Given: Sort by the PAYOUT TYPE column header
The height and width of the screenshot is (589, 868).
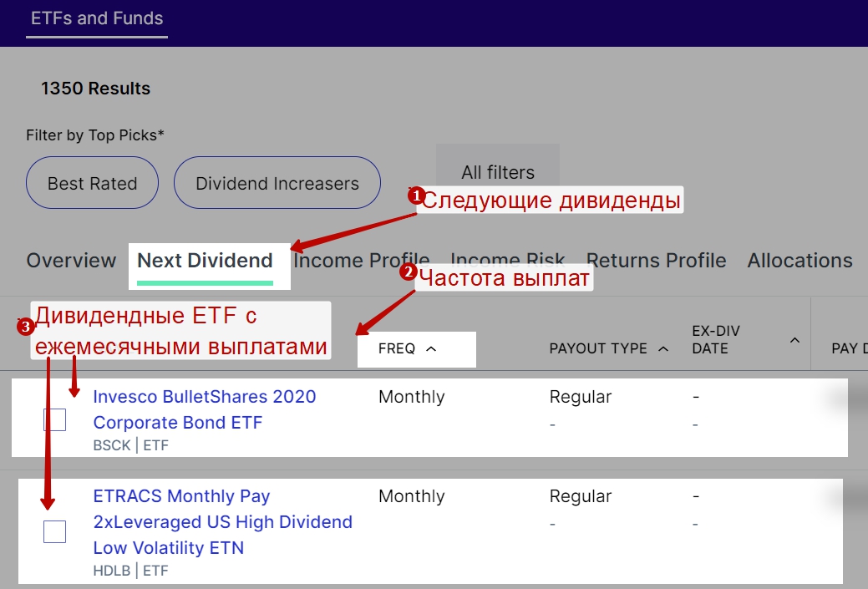Looking at the screenshot, I should (598, 349).
